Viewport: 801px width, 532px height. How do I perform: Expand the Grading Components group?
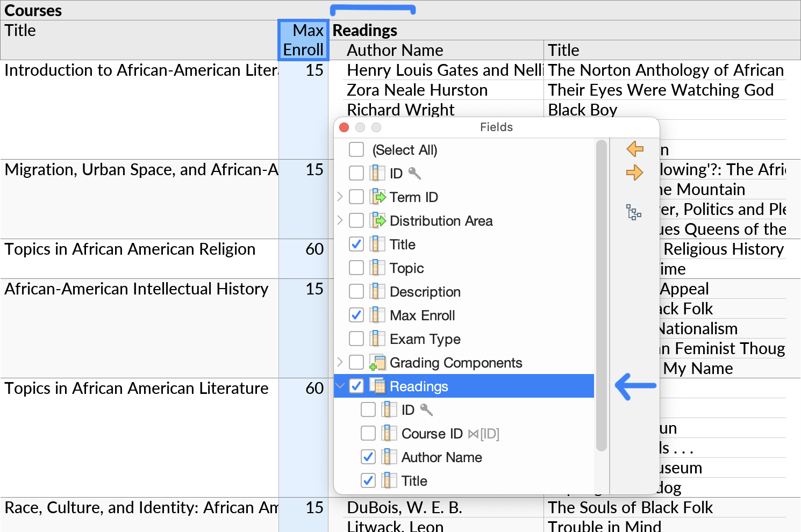click(340, 362)
